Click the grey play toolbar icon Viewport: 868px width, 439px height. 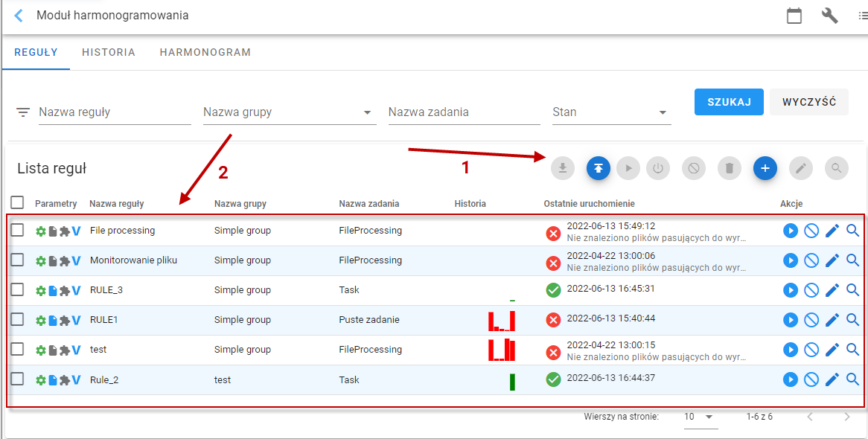tap(628, 168)
